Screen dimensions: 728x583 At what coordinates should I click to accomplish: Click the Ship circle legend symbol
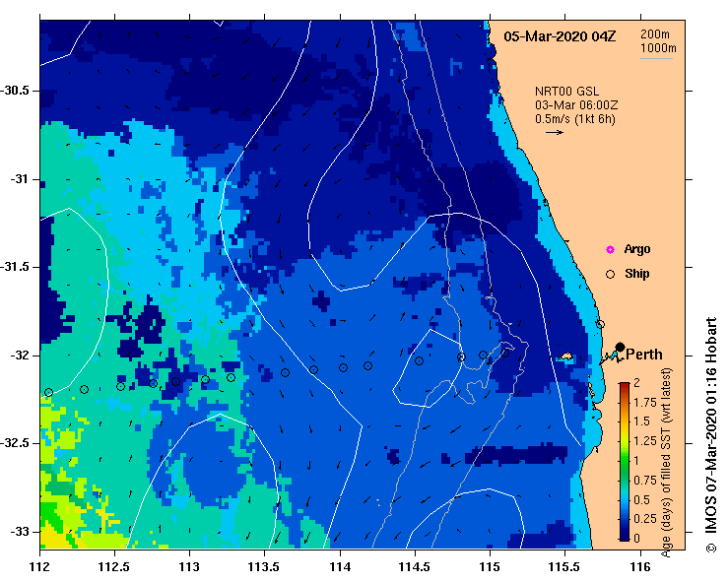point(610,275)
